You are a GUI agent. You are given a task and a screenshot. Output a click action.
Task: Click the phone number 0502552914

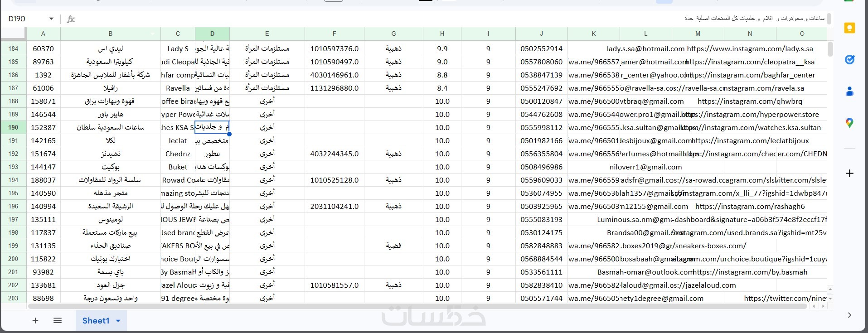tap(541, 48)
